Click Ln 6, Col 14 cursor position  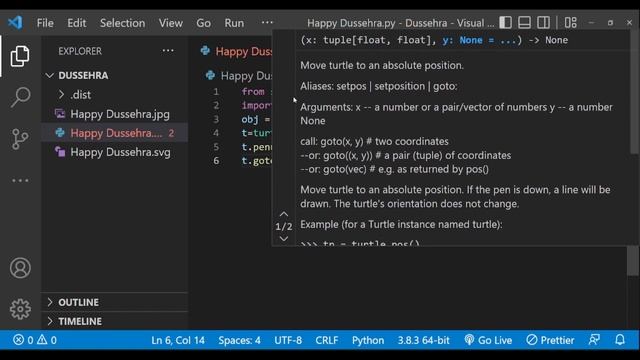178,340
